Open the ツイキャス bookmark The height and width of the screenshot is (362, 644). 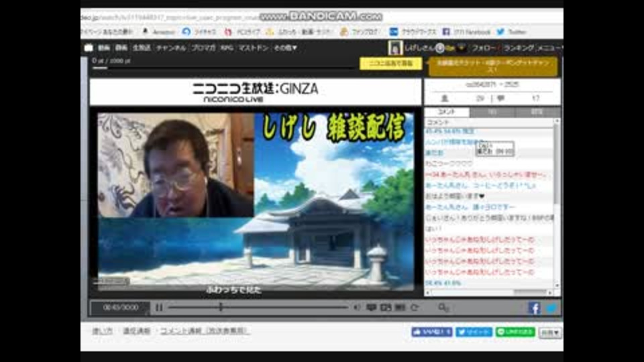pyautogui.click(x=199, y=32)
